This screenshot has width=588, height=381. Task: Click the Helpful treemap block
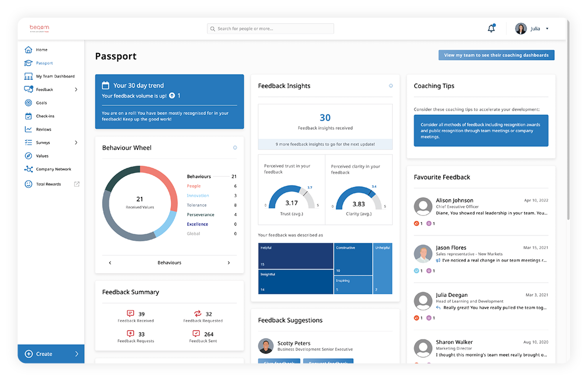point(296,256)
